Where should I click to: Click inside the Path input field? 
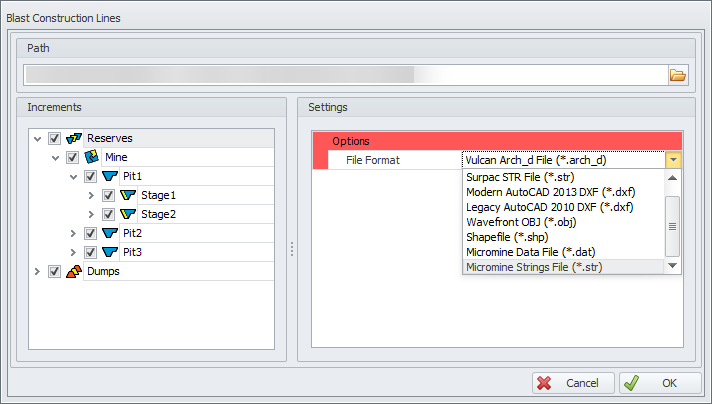(x=346, y=75)
